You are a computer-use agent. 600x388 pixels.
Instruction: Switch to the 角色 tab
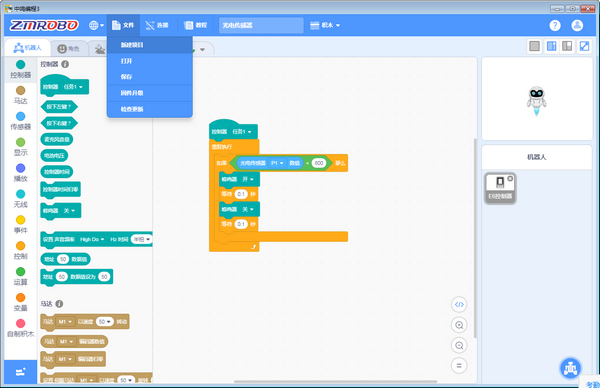[x=68, y=49]
